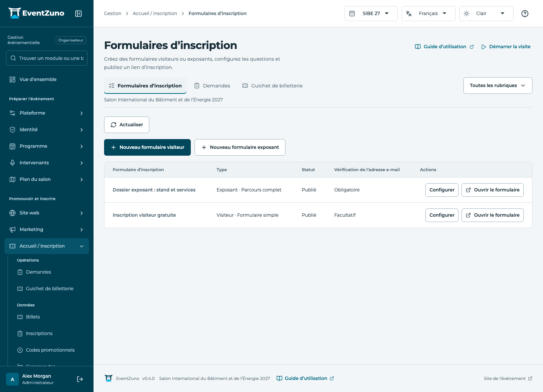
Task: Expand the Programme sidebar section
Action: (x=47, y=146)
